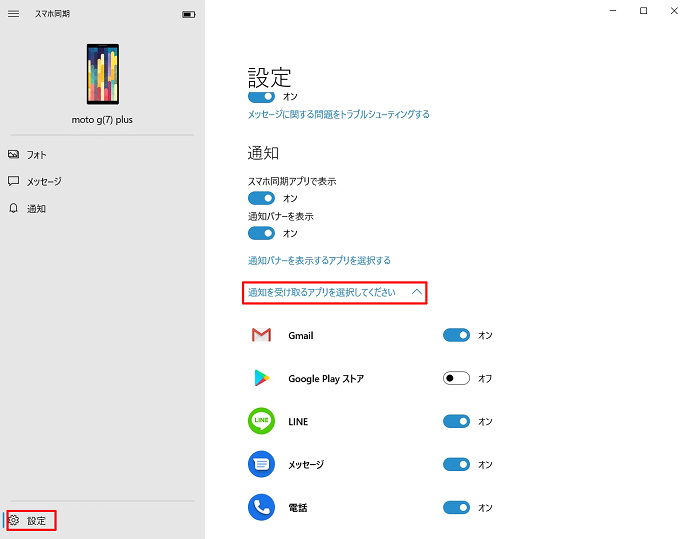The width and height of the screenshot is (690, 539).
Task: Click the Google Play ストア label
Action: (326, 379)
